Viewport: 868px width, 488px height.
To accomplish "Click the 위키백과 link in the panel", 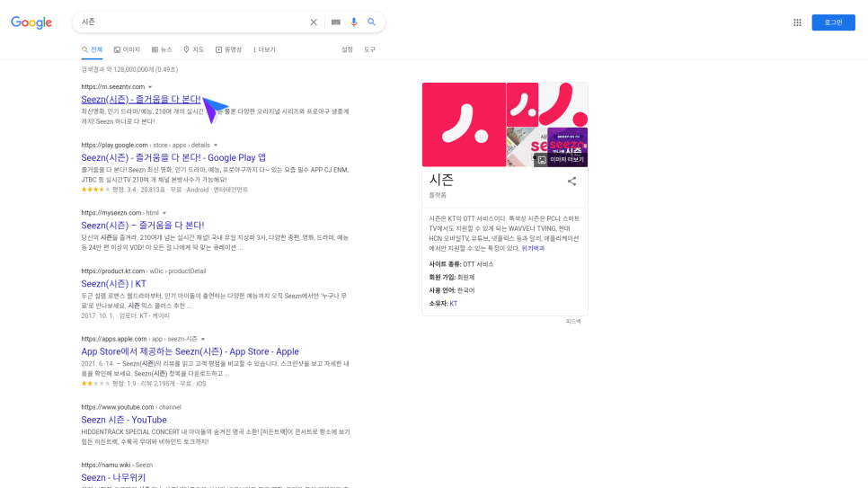I will 533,249.
